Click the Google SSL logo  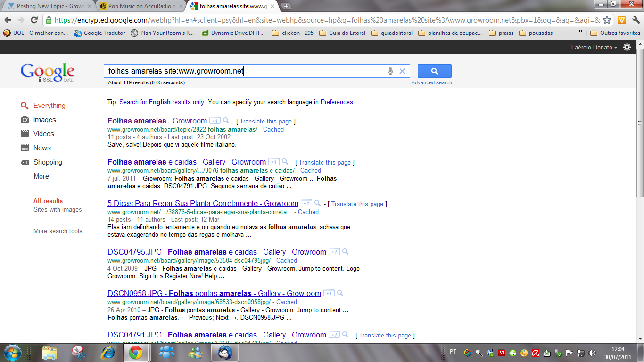tap(48, 72)
